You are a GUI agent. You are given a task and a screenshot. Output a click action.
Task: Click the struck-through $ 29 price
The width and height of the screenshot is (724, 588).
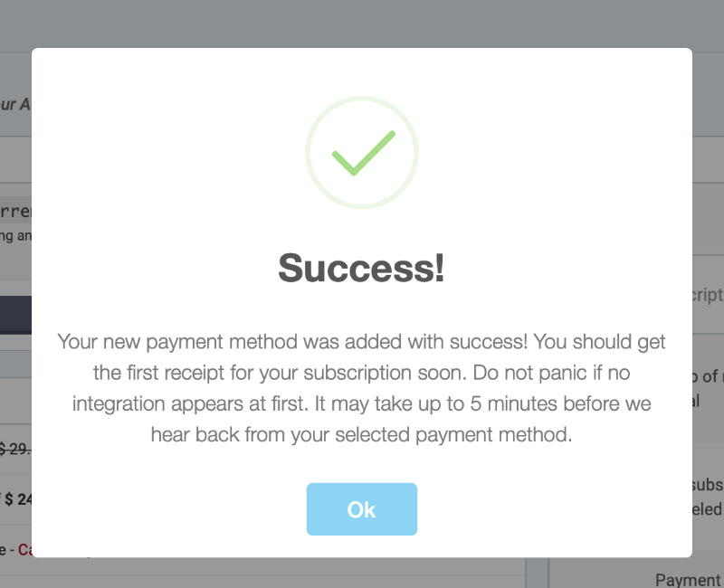(15, 449)
